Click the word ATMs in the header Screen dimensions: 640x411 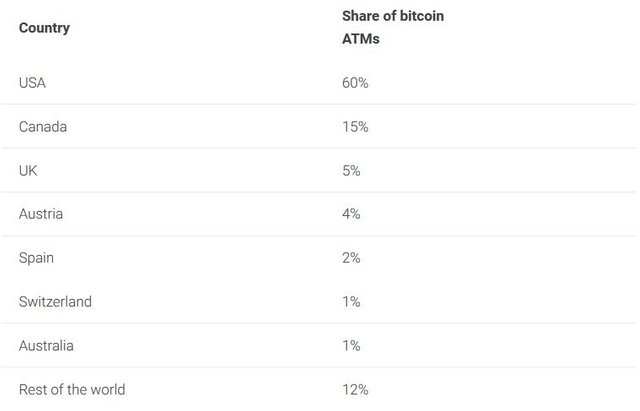(361, 39)
